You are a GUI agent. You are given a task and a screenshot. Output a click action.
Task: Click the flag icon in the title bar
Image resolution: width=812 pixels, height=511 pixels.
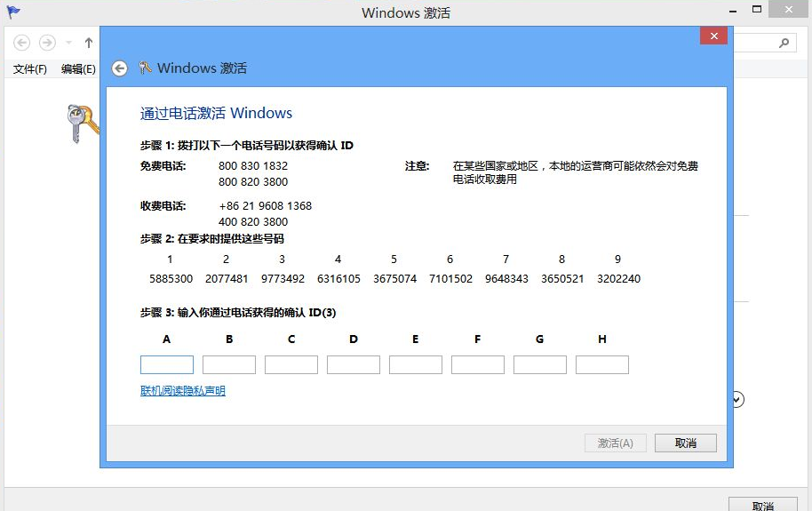(x=13, y=12)
